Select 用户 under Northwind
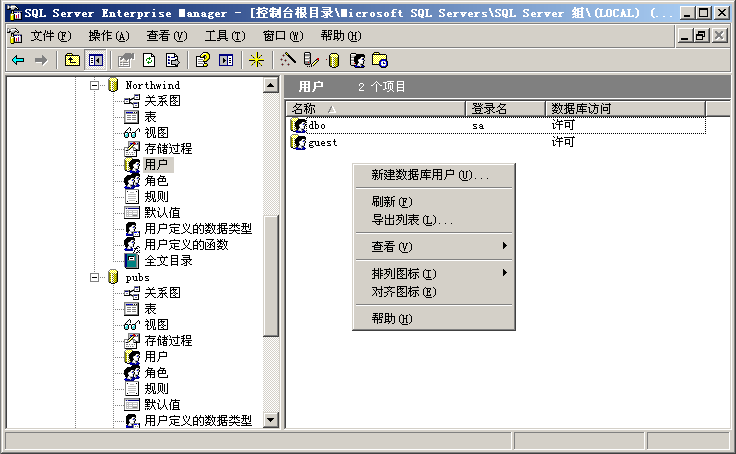The height and width of the screenshot is (454, 736). 156,165
